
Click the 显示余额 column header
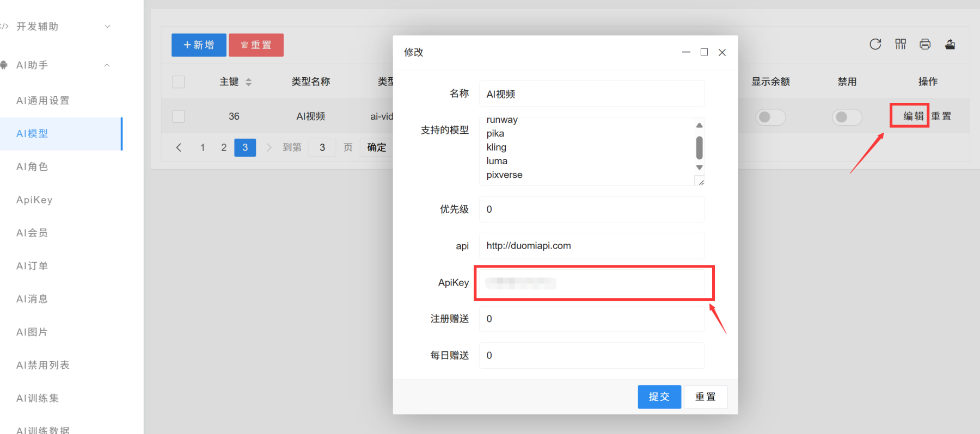[770, 82]
